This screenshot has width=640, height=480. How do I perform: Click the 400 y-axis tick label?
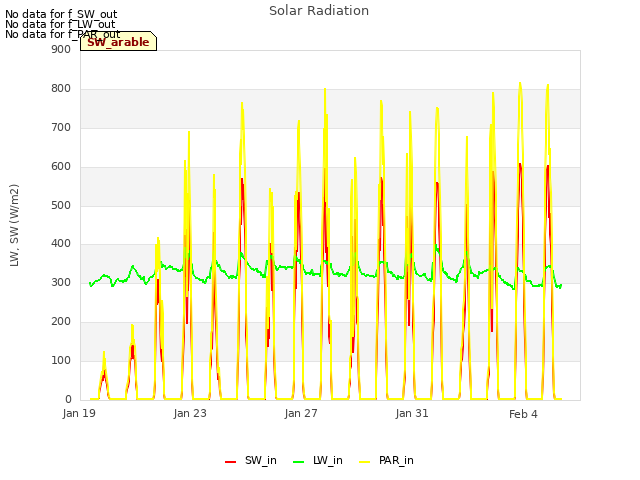[x=61, y=244]
